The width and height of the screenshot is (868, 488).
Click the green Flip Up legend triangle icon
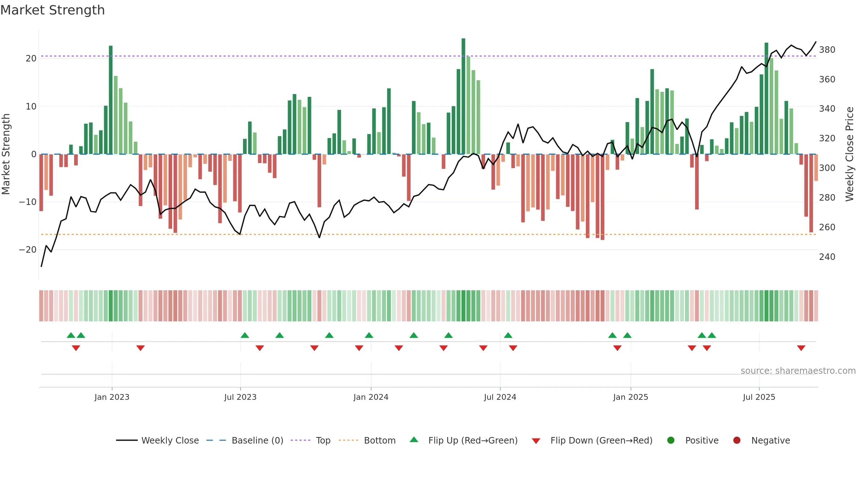[414, 440]
